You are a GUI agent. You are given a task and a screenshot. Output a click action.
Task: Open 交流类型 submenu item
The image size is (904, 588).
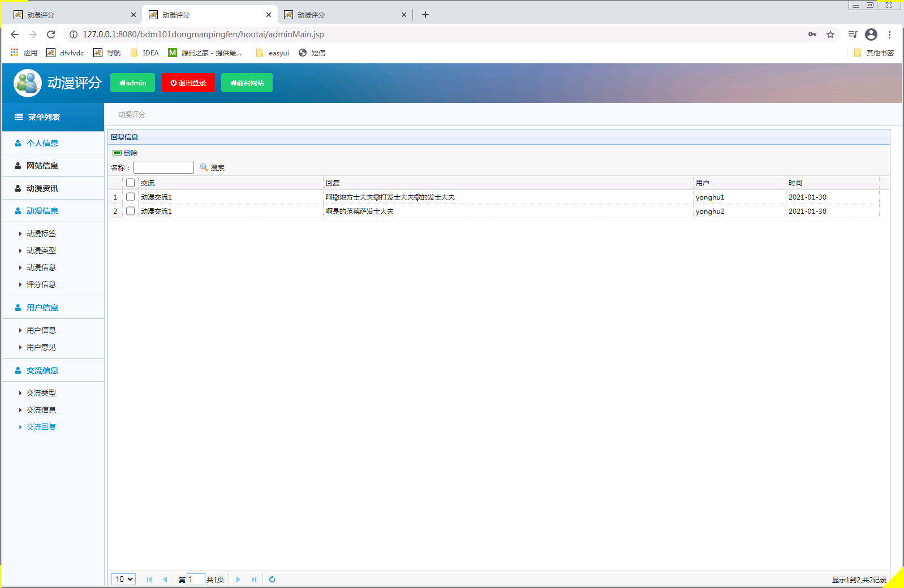(41, 393)
